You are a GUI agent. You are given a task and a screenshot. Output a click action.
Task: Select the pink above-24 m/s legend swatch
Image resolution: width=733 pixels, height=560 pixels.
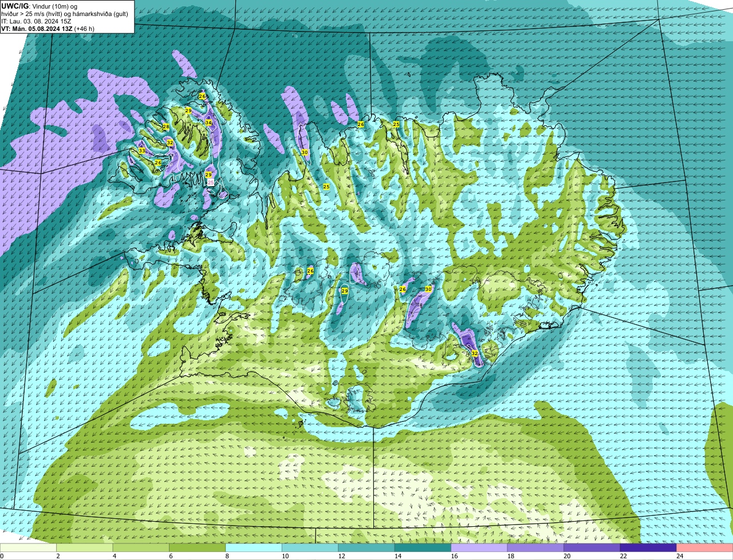tap(704, 547)
